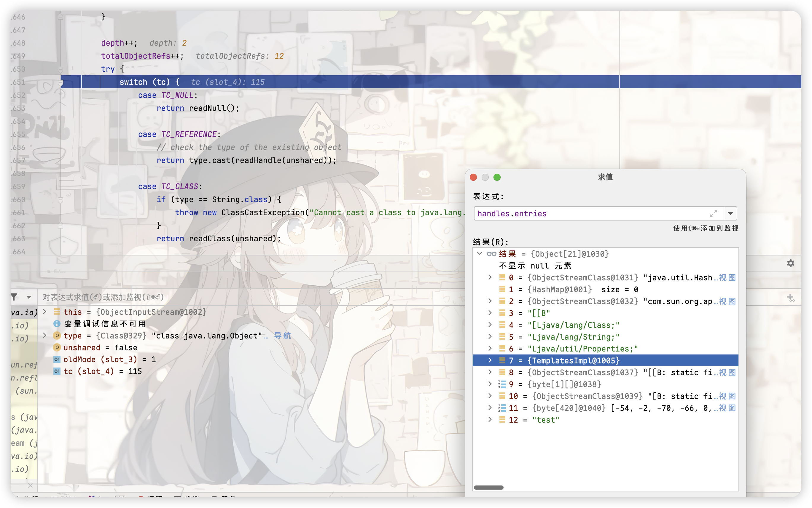812x508 pixels.
Task: Close the 求值 dialog with red button
Action: point(473,177)
